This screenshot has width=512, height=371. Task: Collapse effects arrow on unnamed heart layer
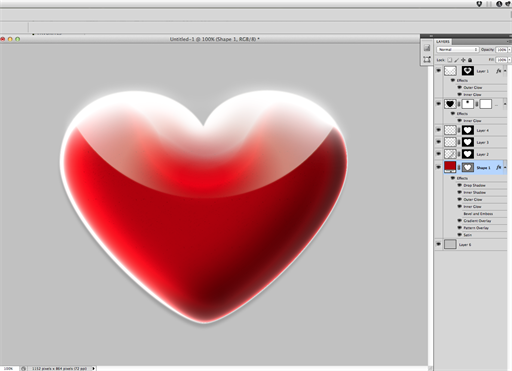[x=505, y=104]
